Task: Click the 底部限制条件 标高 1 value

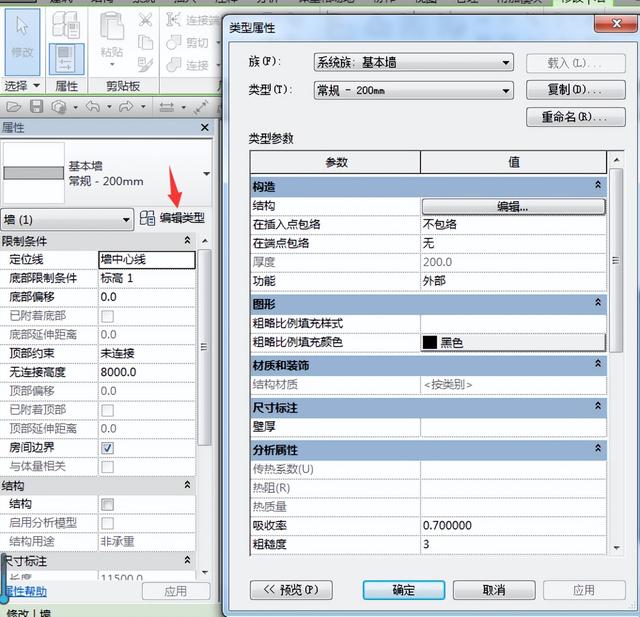Action: tap(147, 278)
